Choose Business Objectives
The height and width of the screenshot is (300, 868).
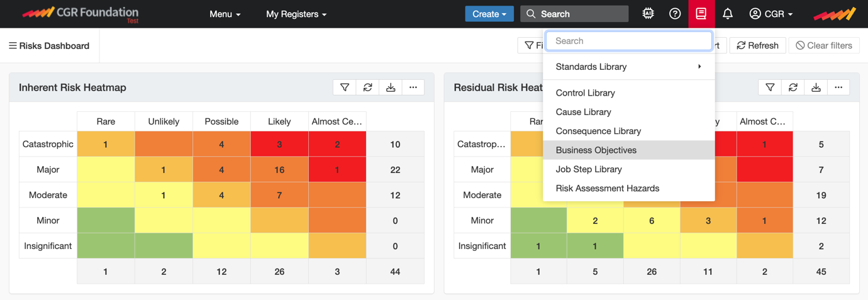tap(629, 150)
